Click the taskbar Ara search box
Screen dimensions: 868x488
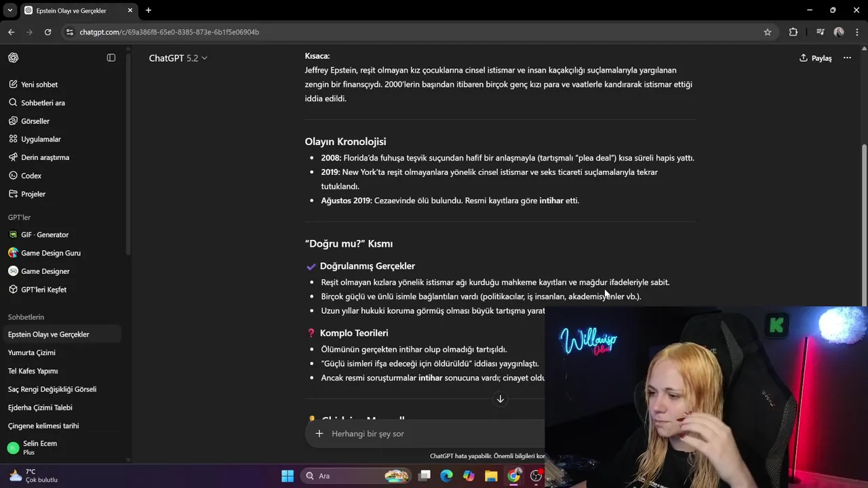click(x=355, y=476)
